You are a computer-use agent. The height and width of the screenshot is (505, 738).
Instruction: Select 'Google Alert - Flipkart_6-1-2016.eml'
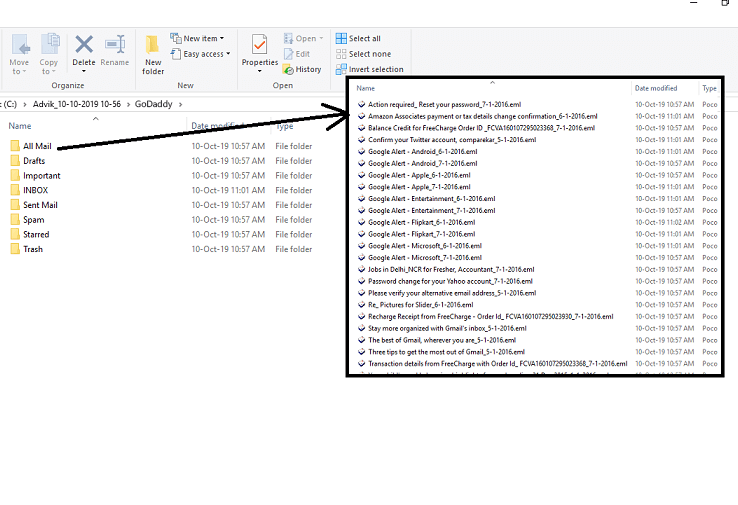coord(422,222)
